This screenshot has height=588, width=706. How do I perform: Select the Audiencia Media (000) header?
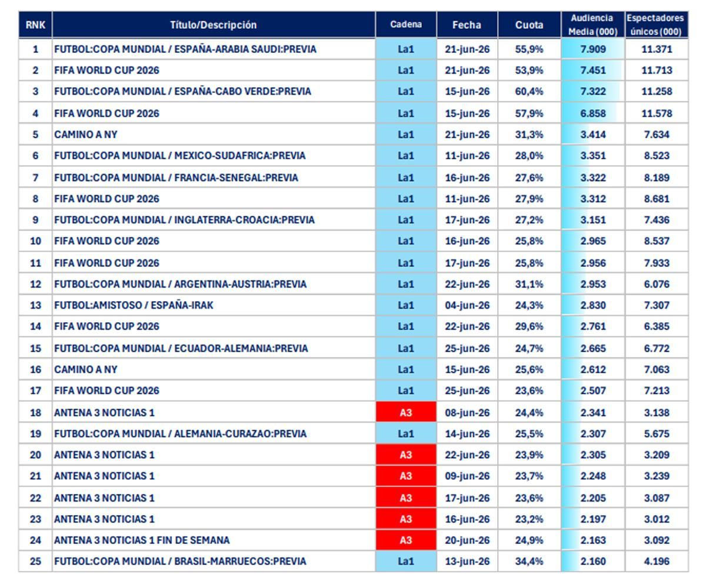click(x=592, y=25)
